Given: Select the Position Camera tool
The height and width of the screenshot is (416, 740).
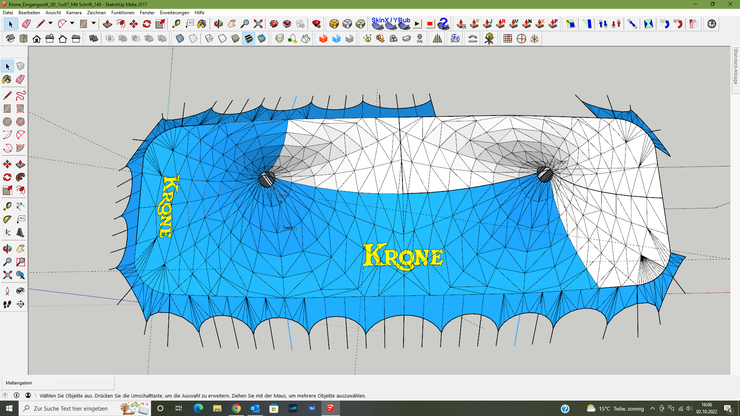Looking at the screenshot, I should coord(7,291).
